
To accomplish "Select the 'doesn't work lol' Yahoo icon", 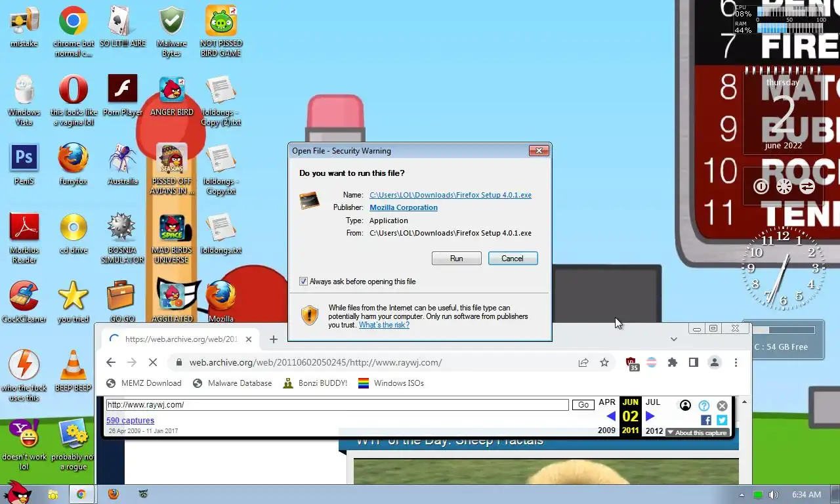I will pos(24,445).
